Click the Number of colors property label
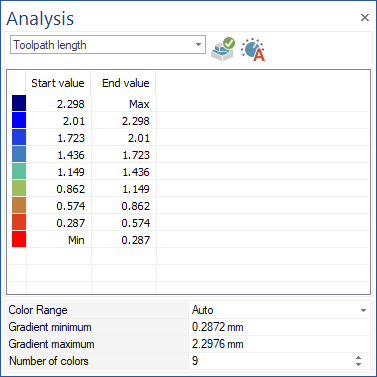Image resolution: width=377 pixels, height=377 pixels. pyautogui.click(x=49, y=361)
